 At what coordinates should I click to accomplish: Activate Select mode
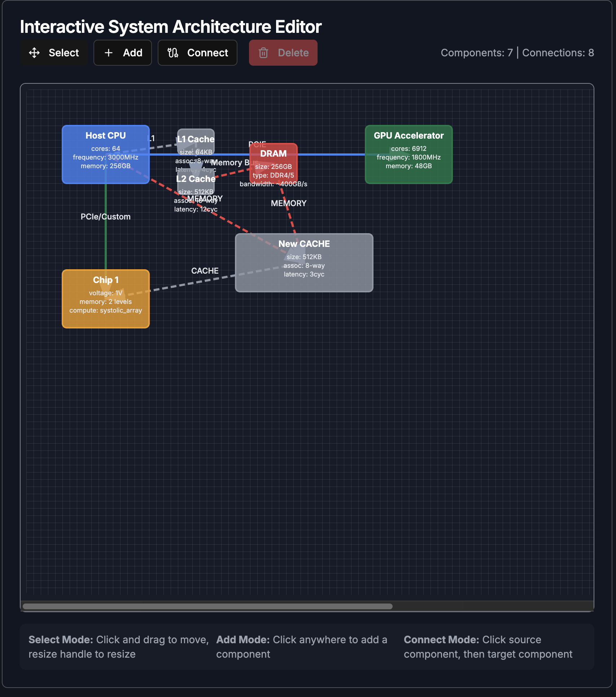click(x=54, y=53)
